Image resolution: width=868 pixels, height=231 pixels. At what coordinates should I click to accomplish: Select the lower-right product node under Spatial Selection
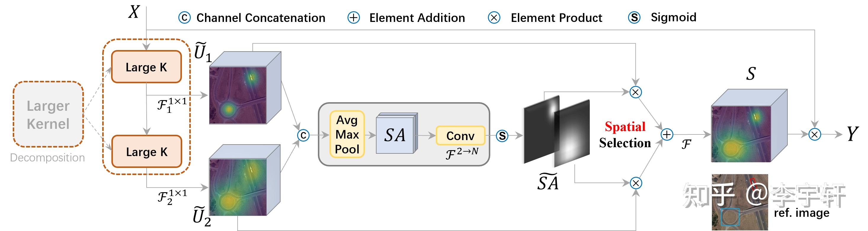coord(636,183)
